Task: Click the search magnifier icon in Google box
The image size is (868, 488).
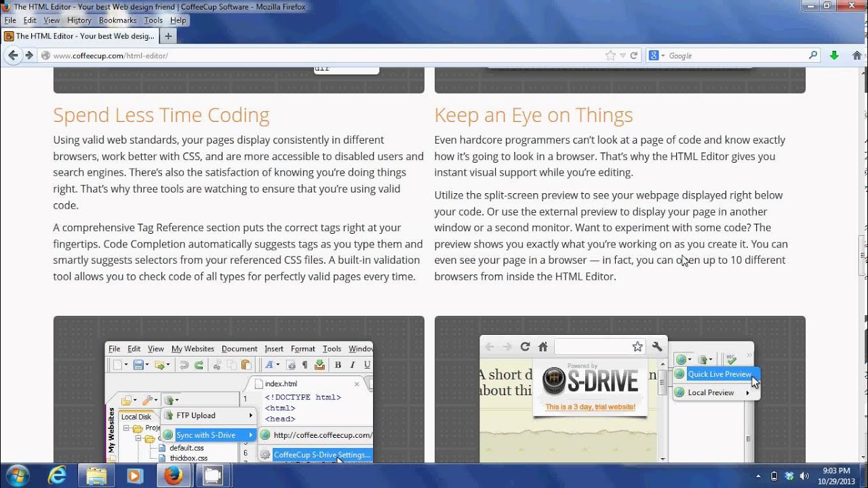Action: click(x=813, y=56)
